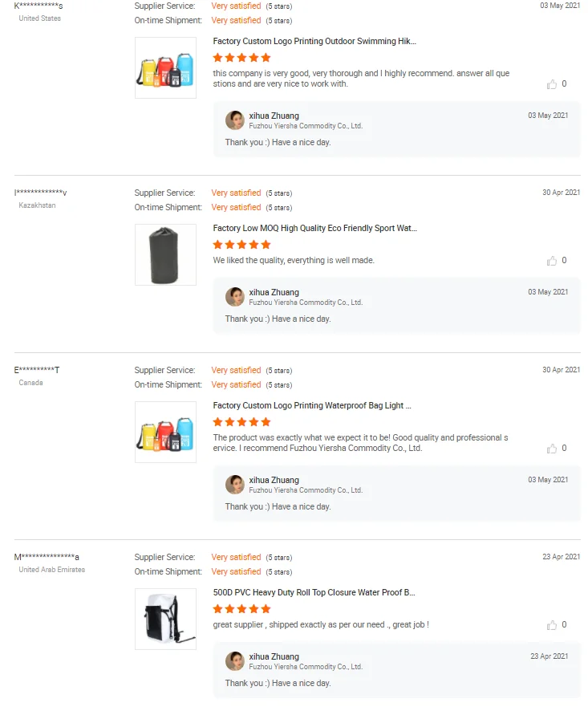Like the United Arab Emirates review

[x=552, y=625]
